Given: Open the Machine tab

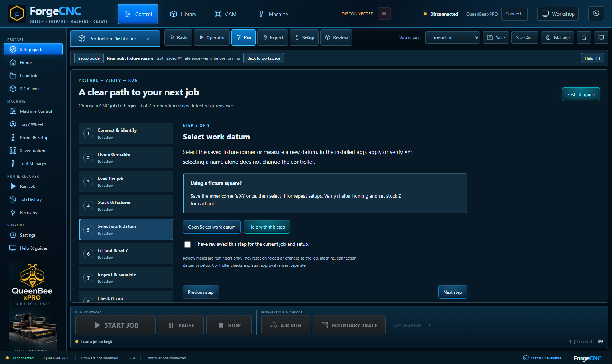Looking at the screenshot, I should 273,14.
